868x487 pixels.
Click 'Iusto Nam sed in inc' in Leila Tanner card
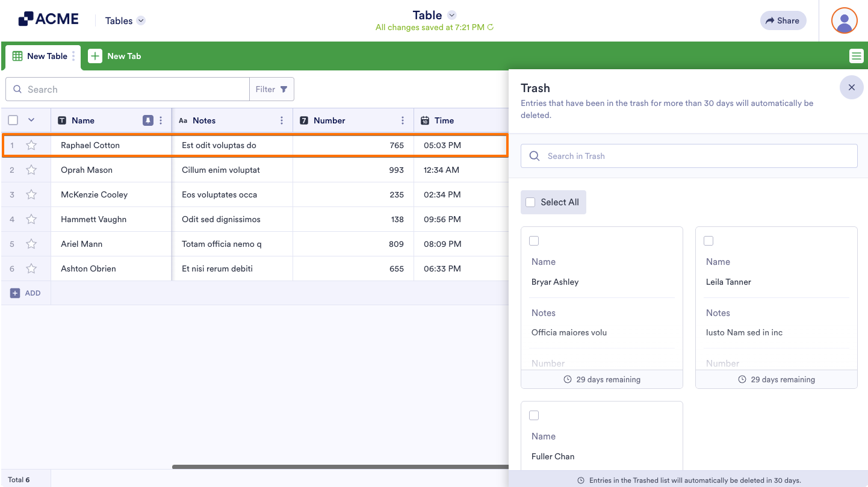pos(744,332)
